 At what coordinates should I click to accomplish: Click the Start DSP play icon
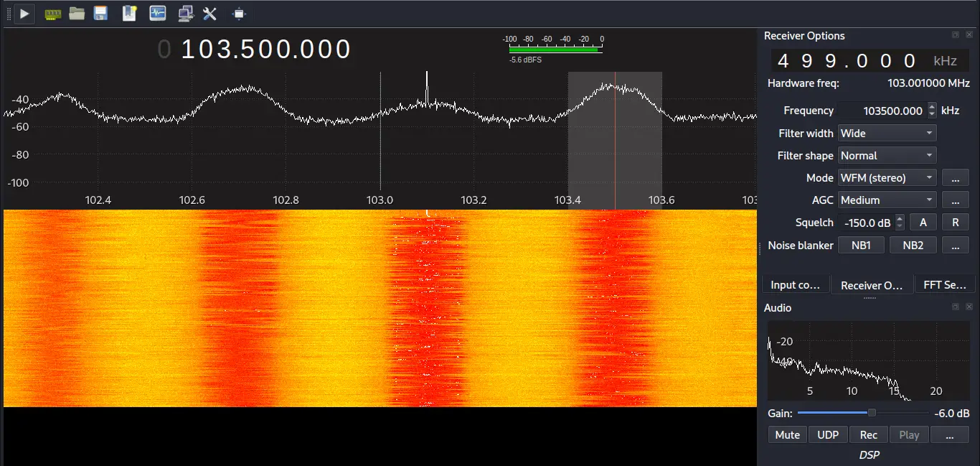(x=24, y=14)
